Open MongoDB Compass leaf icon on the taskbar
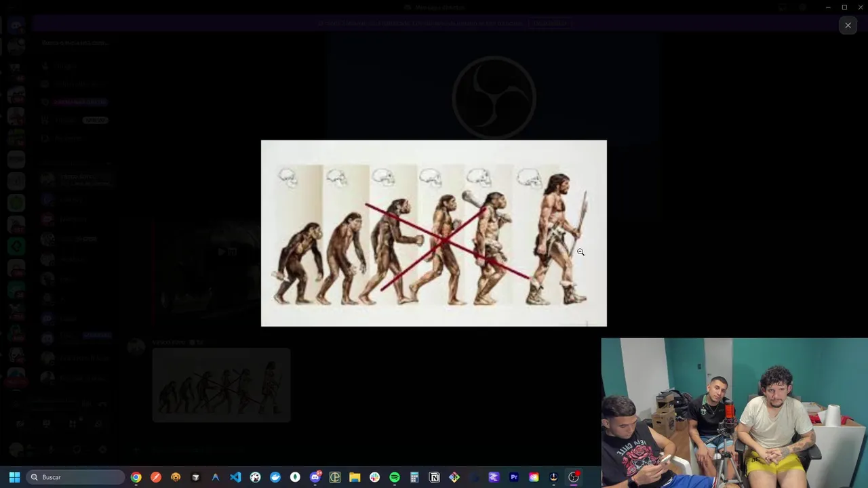Image resolution: width=868 pixels, height=488 pixels. coord(295,477)
